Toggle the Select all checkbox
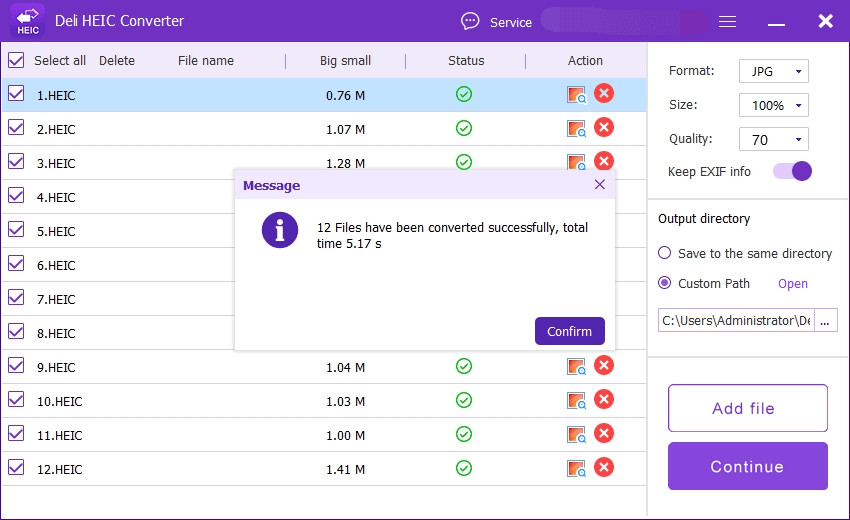The height and width of the screenshot is (520, 850). [x=16, y=60]
